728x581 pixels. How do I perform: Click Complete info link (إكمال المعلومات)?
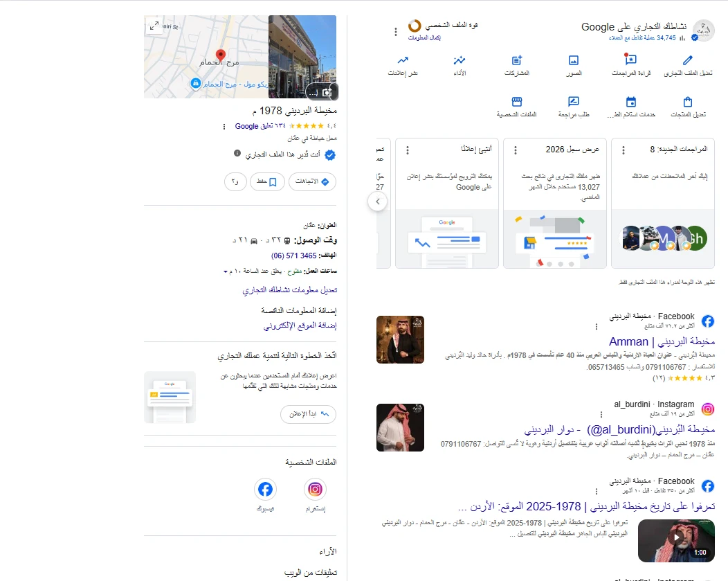click(424, 37)
